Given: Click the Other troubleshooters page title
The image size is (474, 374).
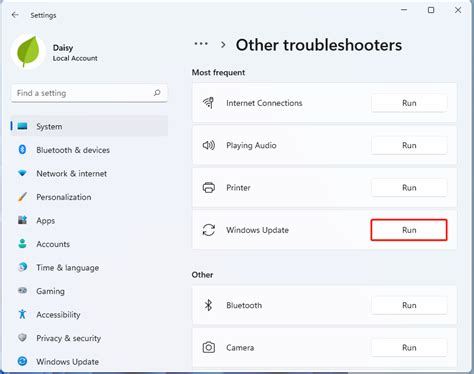Looking at the screenshot, I should click(x=319, y=45).
